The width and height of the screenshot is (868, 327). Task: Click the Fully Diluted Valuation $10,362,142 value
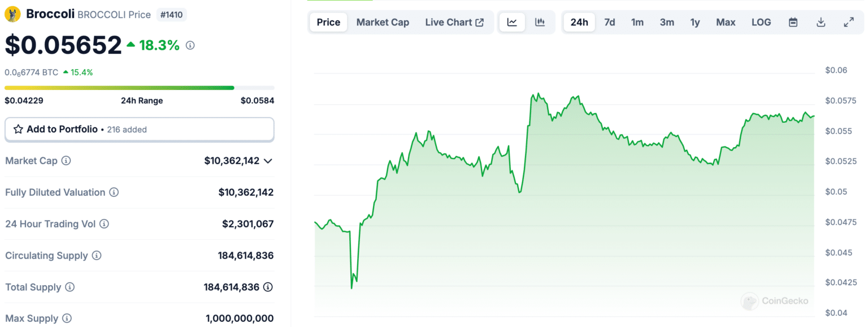click(x=246, y=192)
